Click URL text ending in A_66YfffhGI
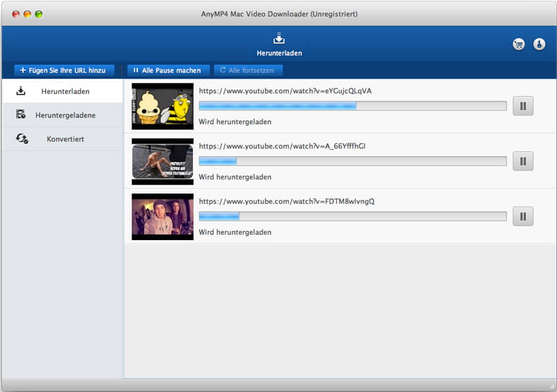 click(x=282, y=146)
